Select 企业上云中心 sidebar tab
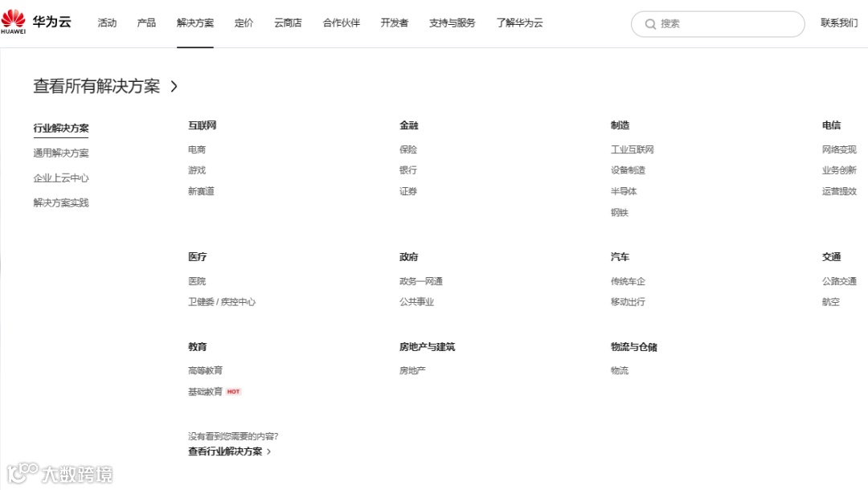 pyautogui.click(x=61, y=178)
